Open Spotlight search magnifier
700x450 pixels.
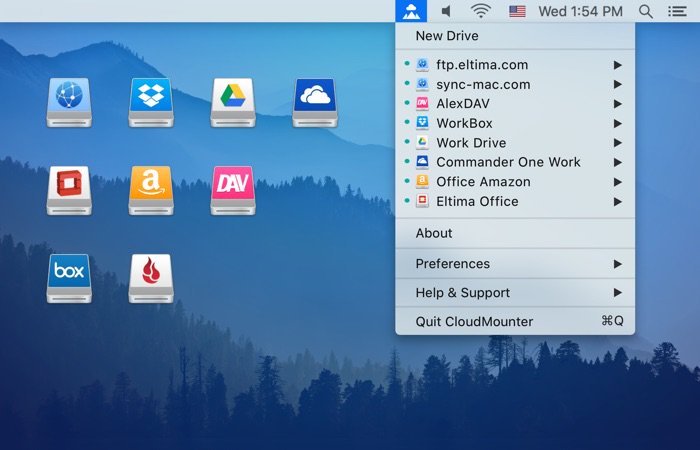click(x=646, y=11)
